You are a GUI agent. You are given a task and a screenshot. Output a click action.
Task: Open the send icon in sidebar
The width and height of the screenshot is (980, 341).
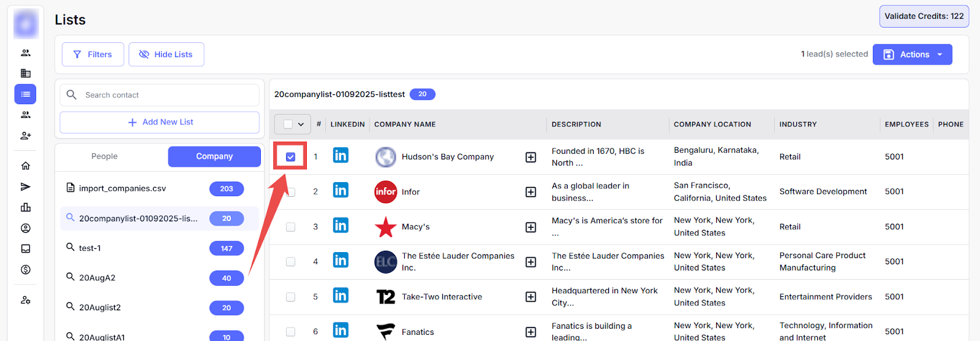point(26,186)
